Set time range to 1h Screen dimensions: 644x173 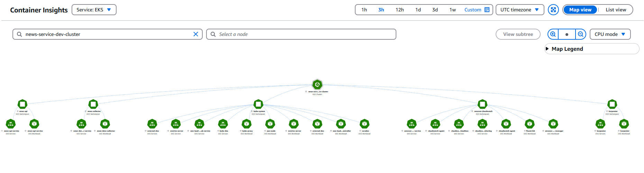pyautogui.click(x=364, y=10)
